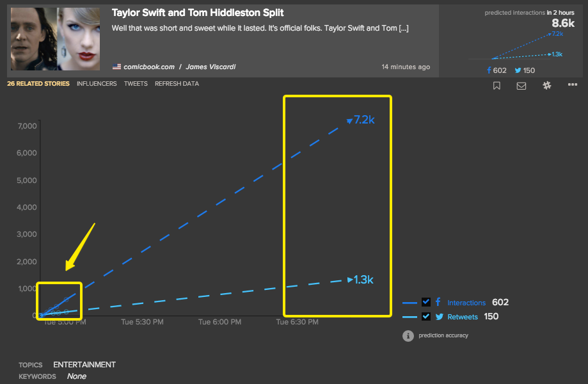Toggle visibility of the Interactions line
Viewport: 588px width, 384px height.
point(426,302)
